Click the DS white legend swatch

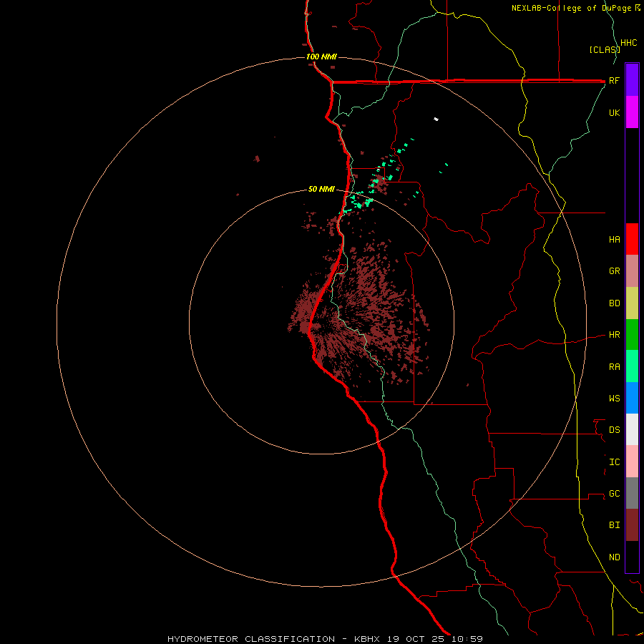click(x=632, y=429)
